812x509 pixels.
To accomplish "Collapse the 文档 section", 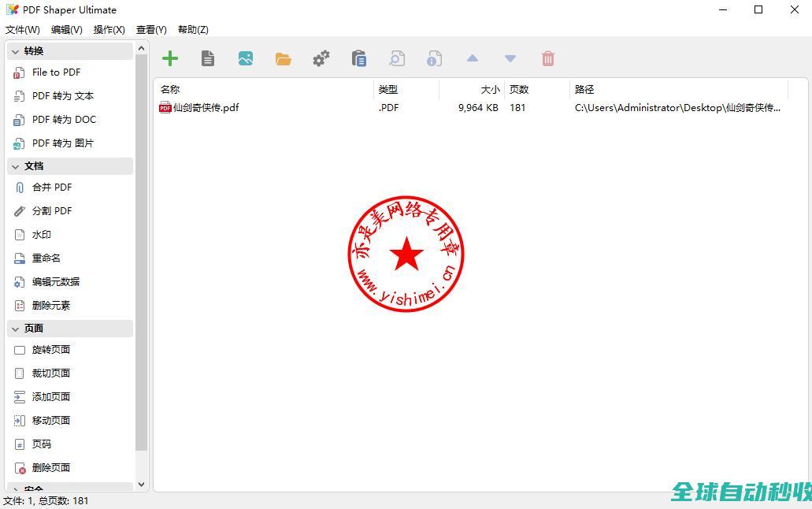I will pos(16,166).
